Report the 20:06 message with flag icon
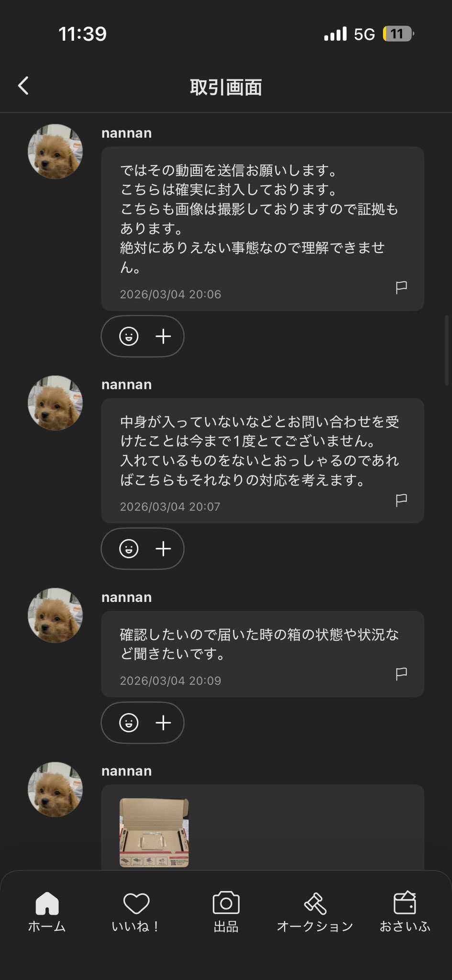This screenshot has width=452, height=980. coord(401,287)
